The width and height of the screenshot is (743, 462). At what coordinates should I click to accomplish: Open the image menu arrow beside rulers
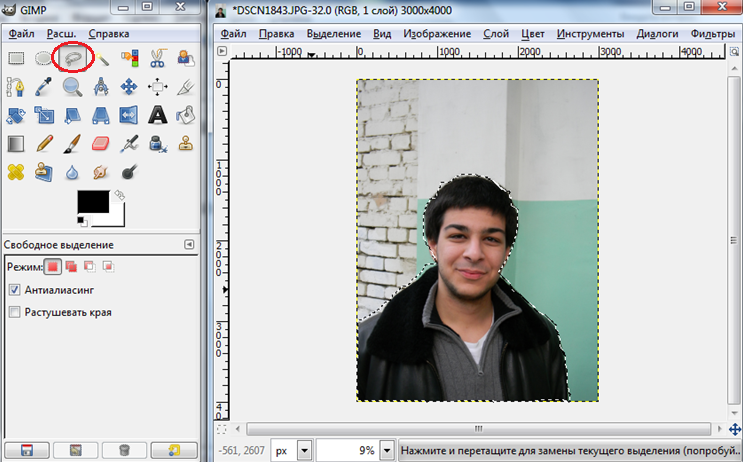coord(222,51)
